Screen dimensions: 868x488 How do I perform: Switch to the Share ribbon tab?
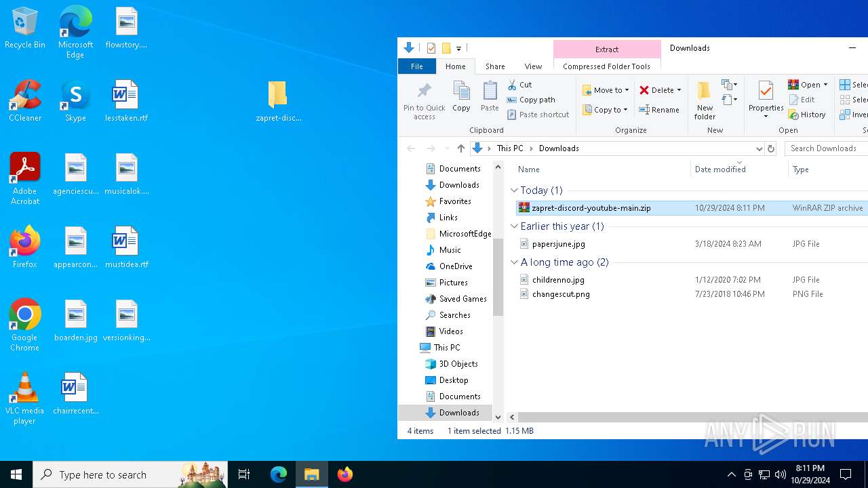[x=495, y=66]
